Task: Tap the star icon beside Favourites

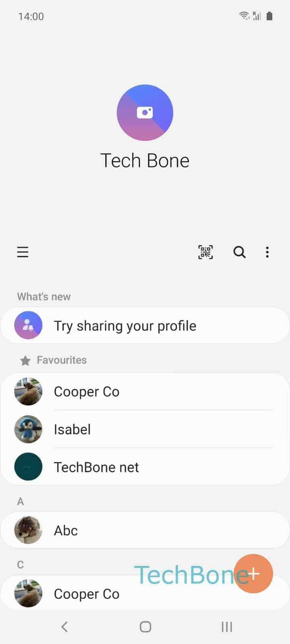Action: pyautogui.click(x=25, y=360)
